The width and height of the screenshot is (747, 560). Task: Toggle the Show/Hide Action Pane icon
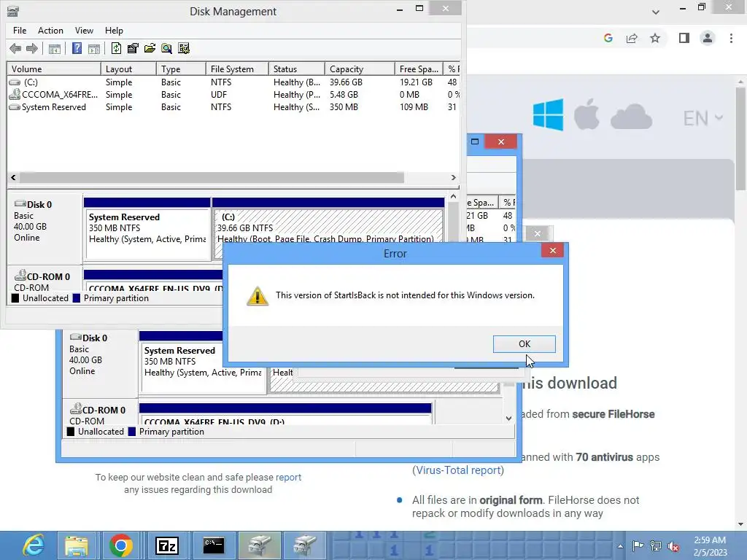[x=94, y=48]
